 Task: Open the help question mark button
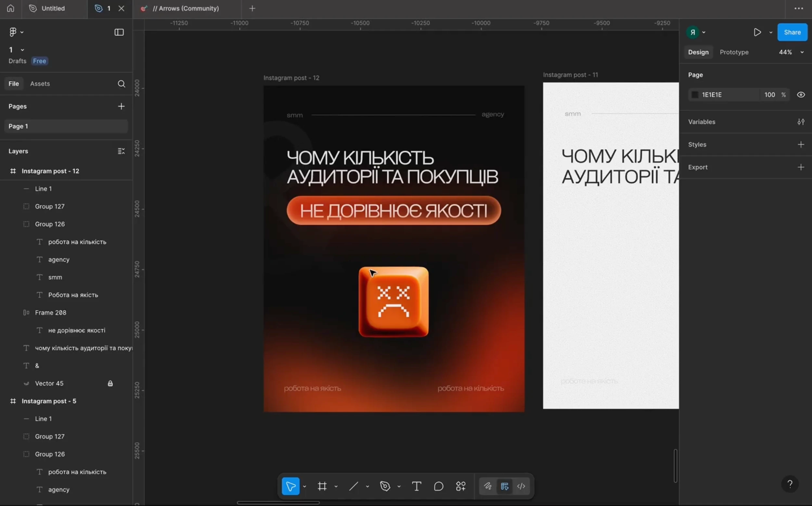click(x=790, y=484)
